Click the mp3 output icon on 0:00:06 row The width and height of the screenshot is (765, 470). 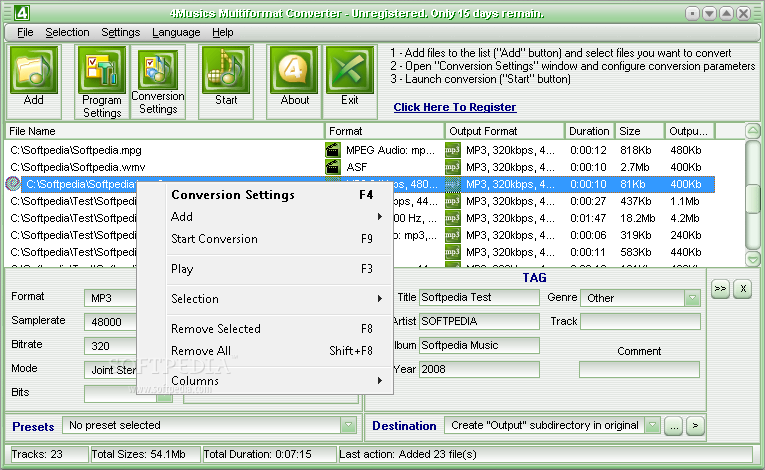pyautogui.click(x=453, y=235)
